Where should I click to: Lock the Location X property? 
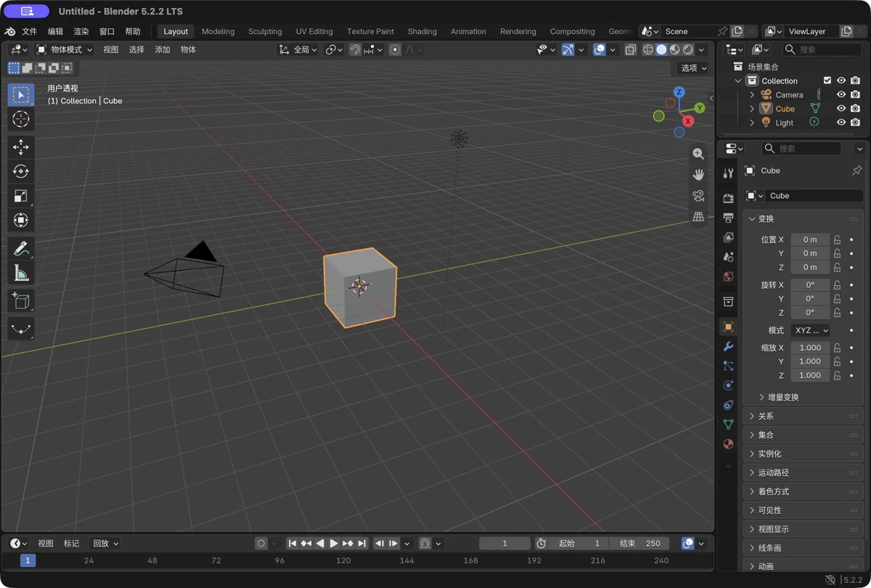pos(837,240)
